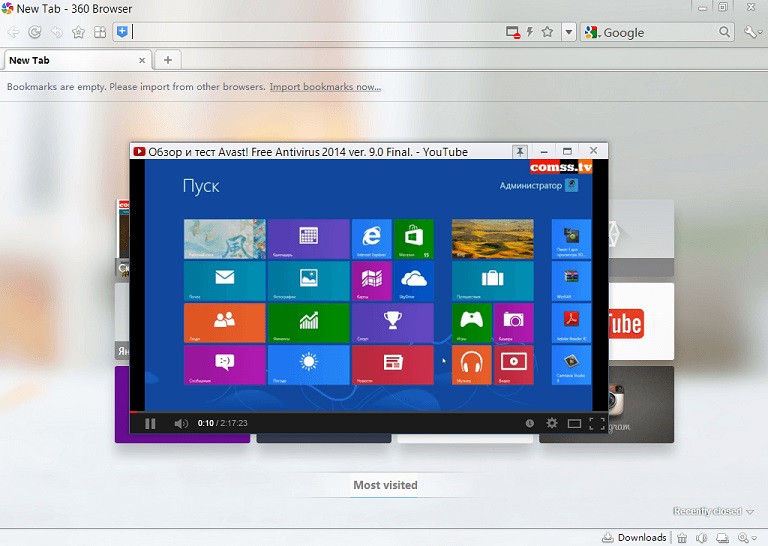Open the Instagram speed dial thumbnail
This screenshot has width=768, height=546.
tap(641, 404)
